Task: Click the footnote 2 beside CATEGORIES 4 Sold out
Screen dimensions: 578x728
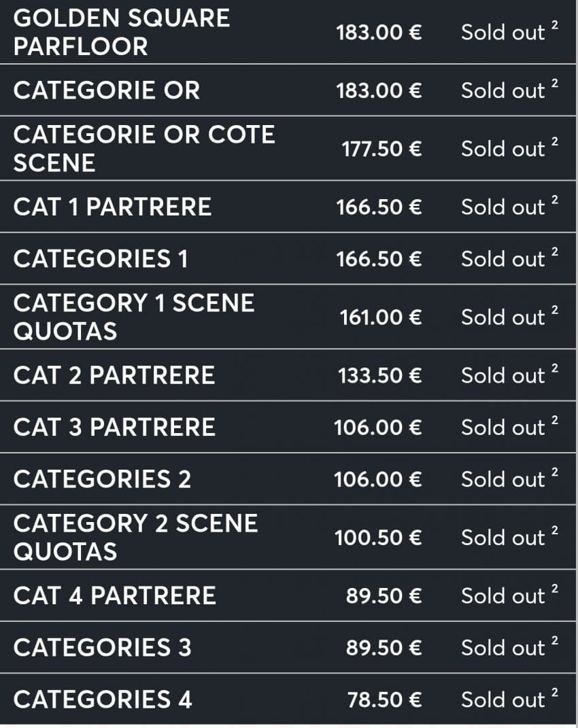Action: (x=555, y=692)
